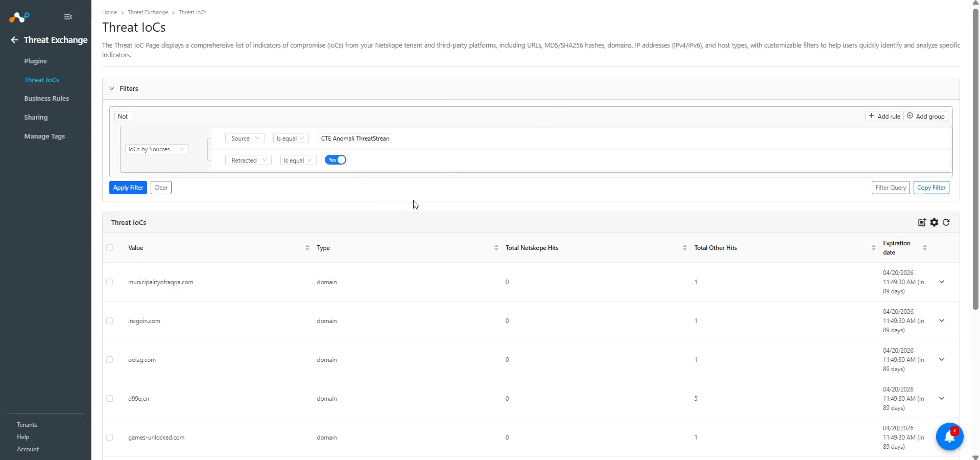Image resolution: width=980 pixels, height=460 pixels.
Task: Click the Total Other Hits value 5 for d99q.cn
Action: pos(696,399)
